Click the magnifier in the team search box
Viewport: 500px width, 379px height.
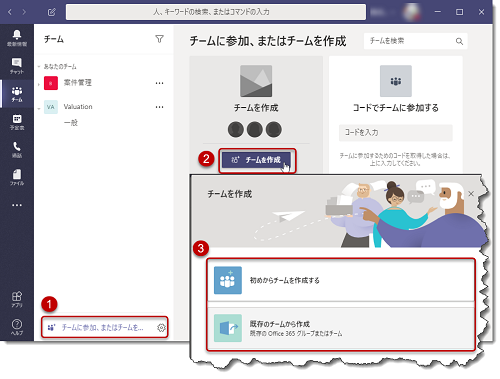459,41
